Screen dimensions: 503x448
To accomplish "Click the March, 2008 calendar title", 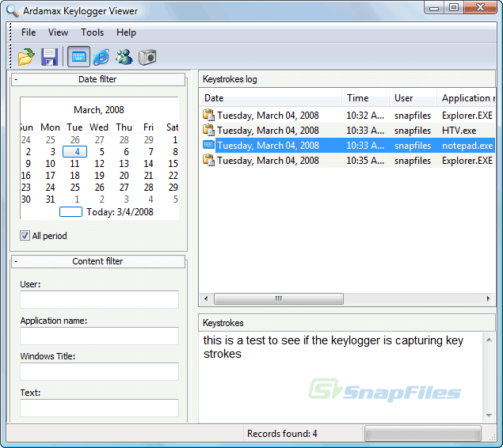I will (x=99, y=110).
